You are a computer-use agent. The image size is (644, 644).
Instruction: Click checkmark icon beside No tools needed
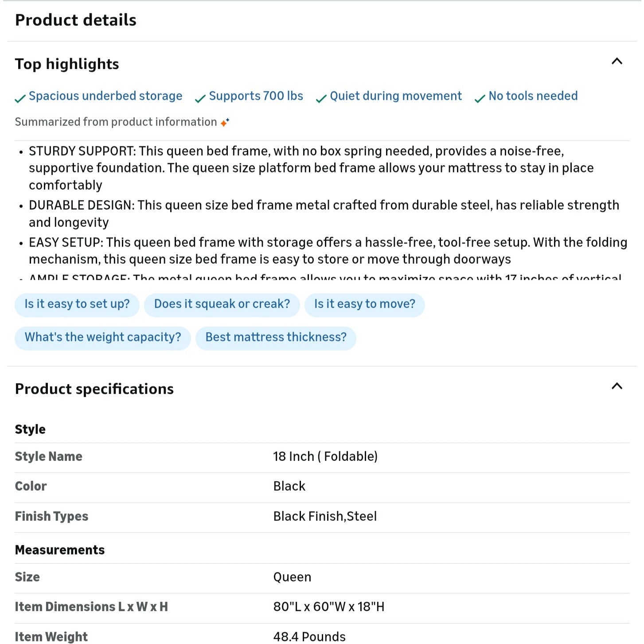(480, 98)
